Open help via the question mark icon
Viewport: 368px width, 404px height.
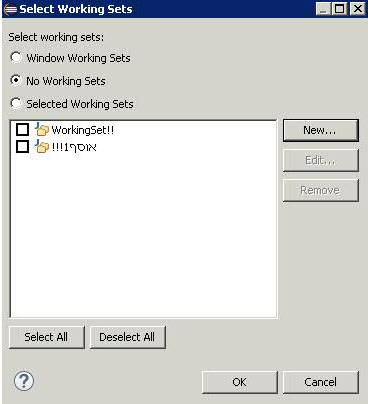pos(24,381)
